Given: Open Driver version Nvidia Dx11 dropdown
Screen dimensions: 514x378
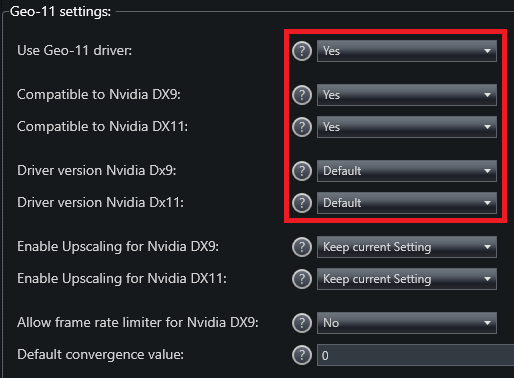Looking at the screenshot, I should pos(407,203).
